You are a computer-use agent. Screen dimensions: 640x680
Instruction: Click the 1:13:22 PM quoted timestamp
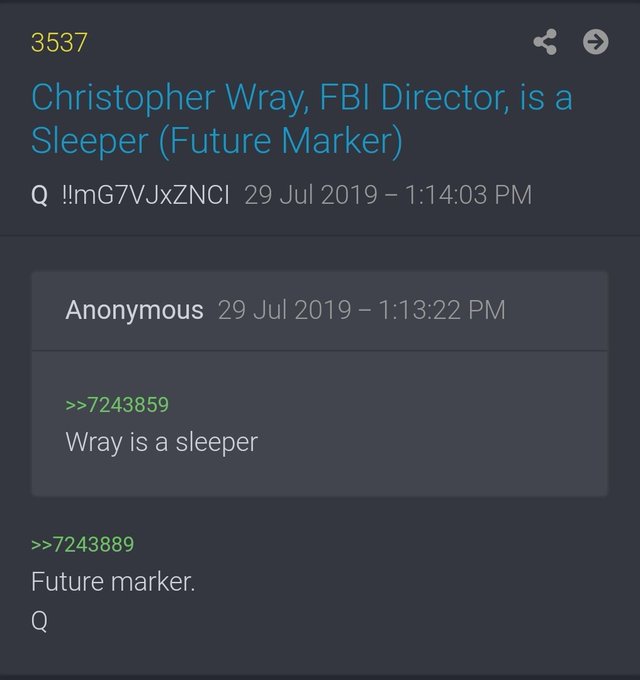coord(442,310)
